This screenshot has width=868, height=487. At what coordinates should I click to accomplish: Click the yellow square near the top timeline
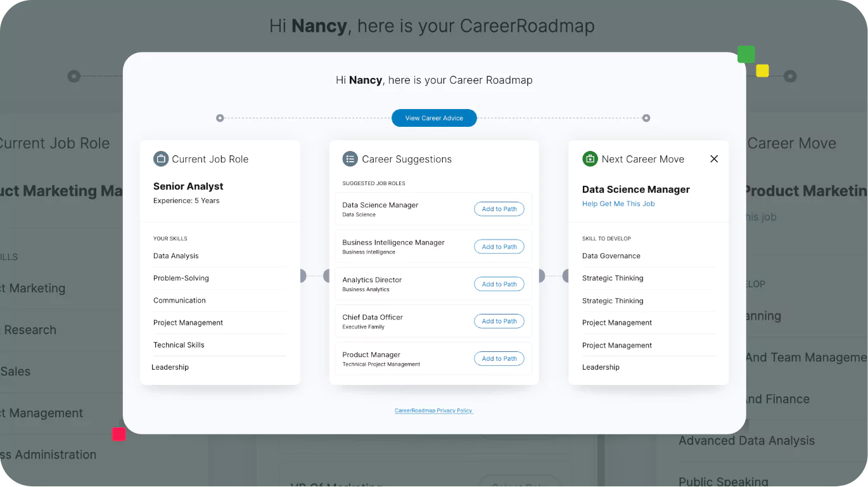[762, 71]
